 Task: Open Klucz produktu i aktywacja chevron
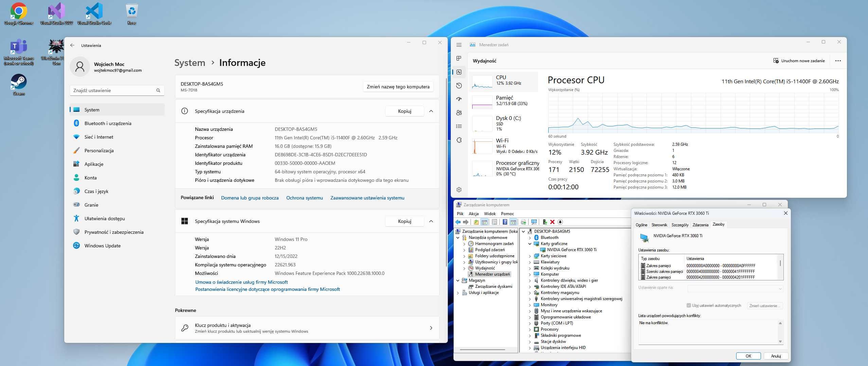[x=431, y=328]
